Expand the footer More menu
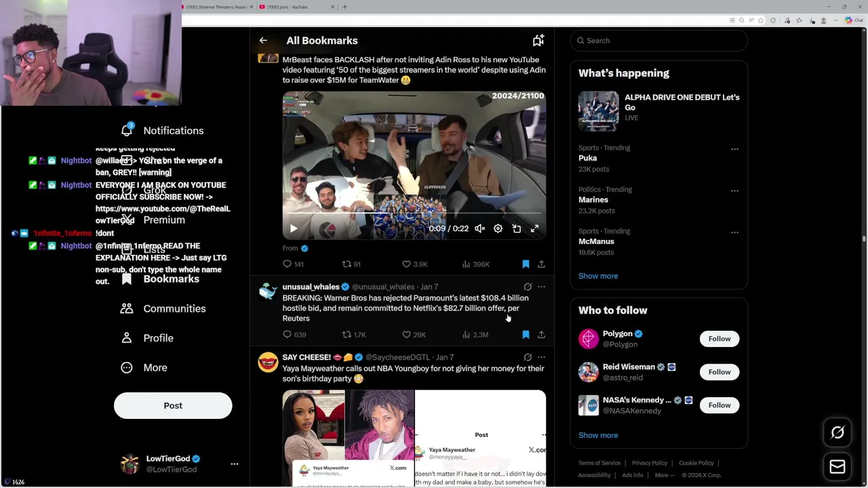868x488 pixels. coord(665,475)
